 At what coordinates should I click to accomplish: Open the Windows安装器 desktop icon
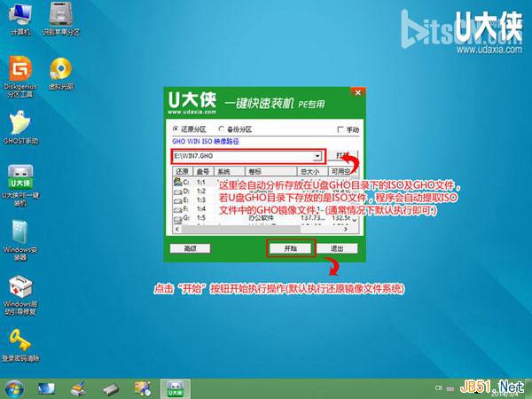tap(20, 240)
